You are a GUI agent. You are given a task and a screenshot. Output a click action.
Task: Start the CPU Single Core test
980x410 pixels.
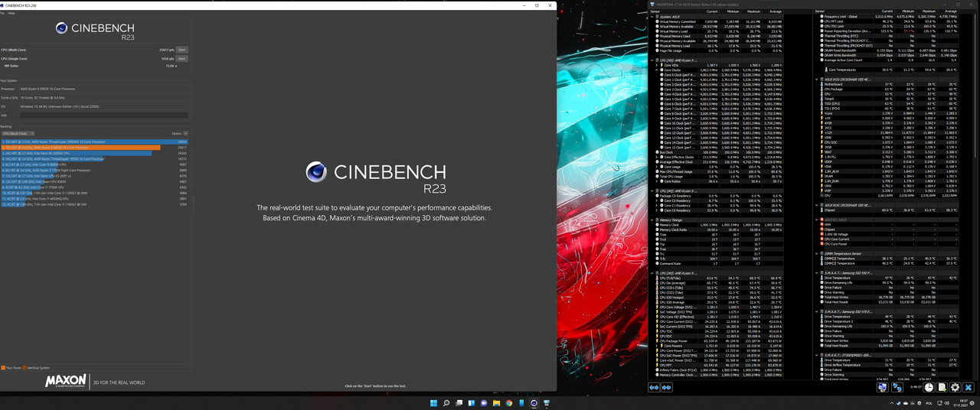pyautogui.click(x=181, y=59)
